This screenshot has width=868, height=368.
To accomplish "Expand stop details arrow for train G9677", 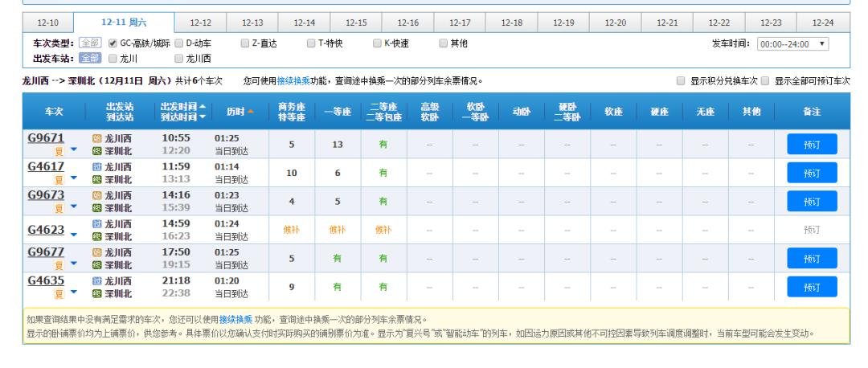I will [x=74, y=264].
